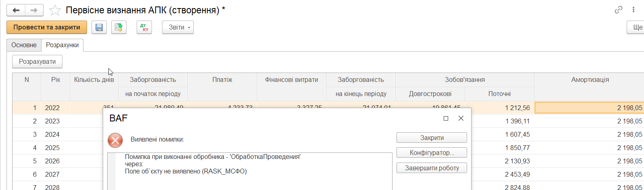Click the Розрахувати button
This screenshot has height=190, width=644.
coord(37,62)
